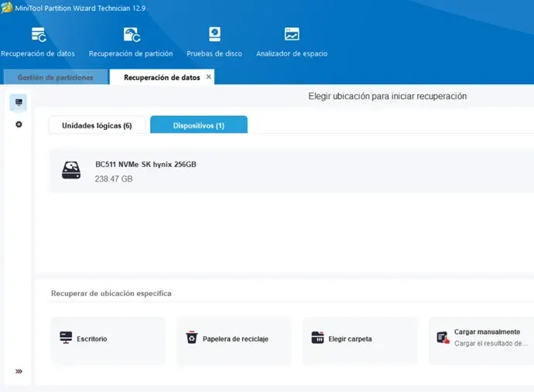Open settings gear in left sidebar
534x392 pixels.
[19, 124]
